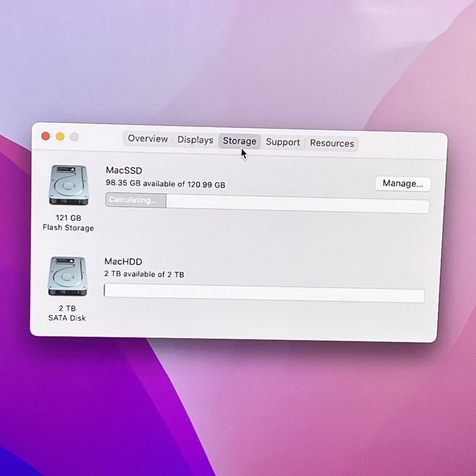Click the MacHDD storage usage bar
The image size is (476, 476).
264,294
